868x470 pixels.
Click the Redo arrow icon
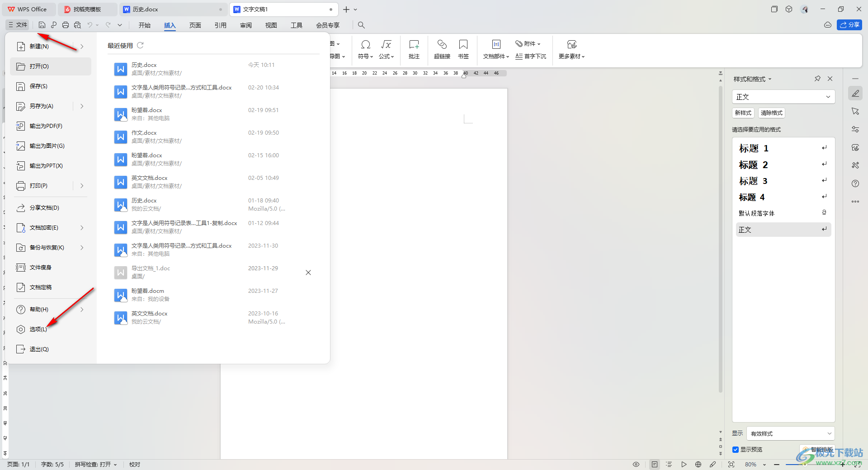pyautogui.click(x=108, y=25)
